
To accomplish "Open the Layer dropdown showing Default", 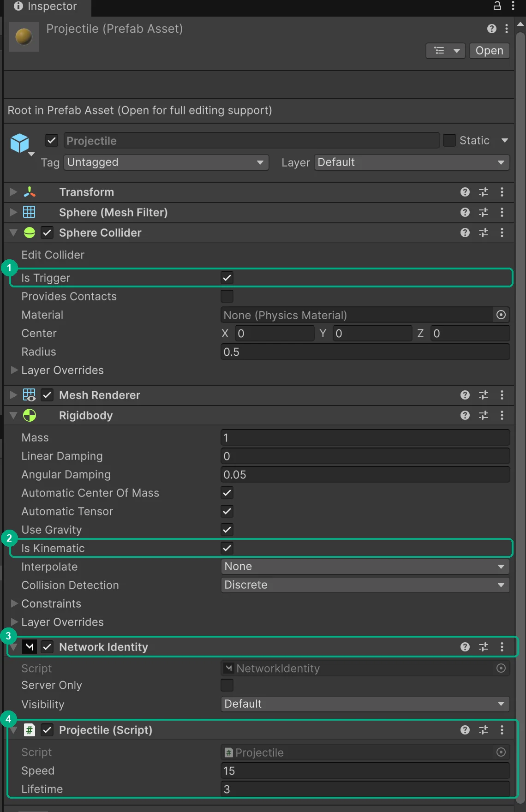I will 412,162.
